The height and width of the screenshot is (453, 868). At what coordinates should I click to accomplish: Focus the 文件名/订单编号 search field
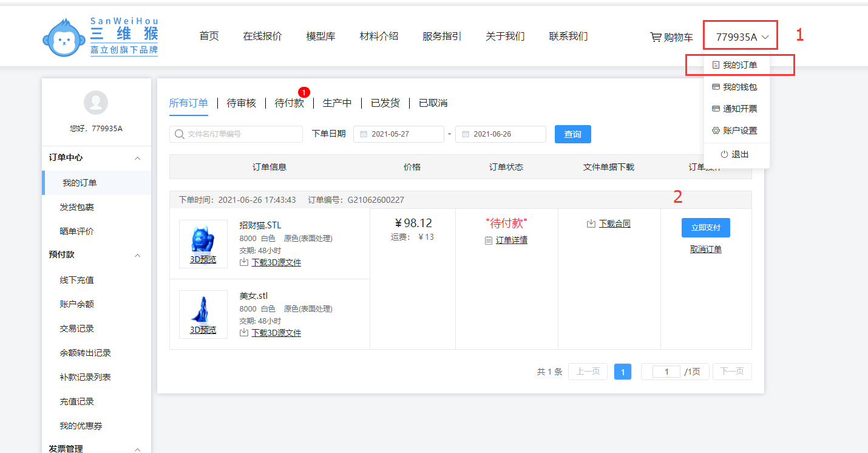[242, 134]
